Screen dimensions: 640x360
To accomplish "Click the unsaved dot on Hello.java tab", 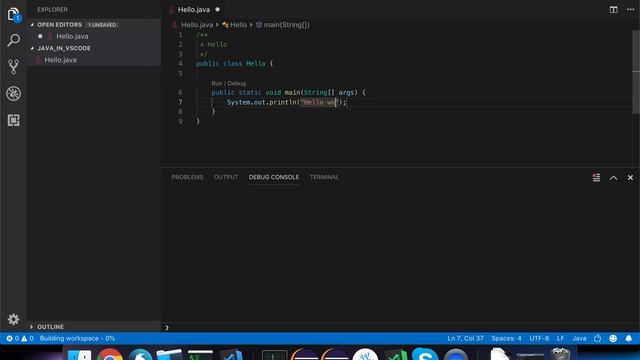I will pos(218,9).
